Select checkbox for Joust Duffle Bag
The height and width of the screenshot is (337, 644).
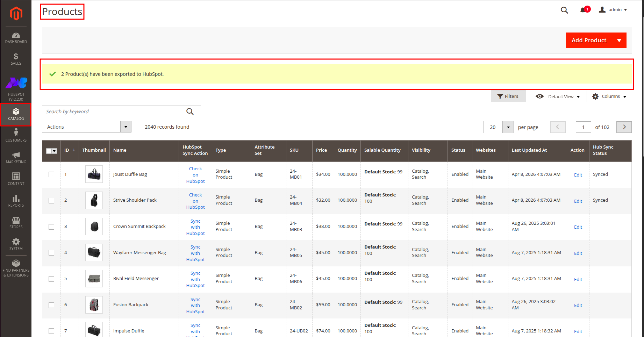pyautogui.click(x=51, y=174)
